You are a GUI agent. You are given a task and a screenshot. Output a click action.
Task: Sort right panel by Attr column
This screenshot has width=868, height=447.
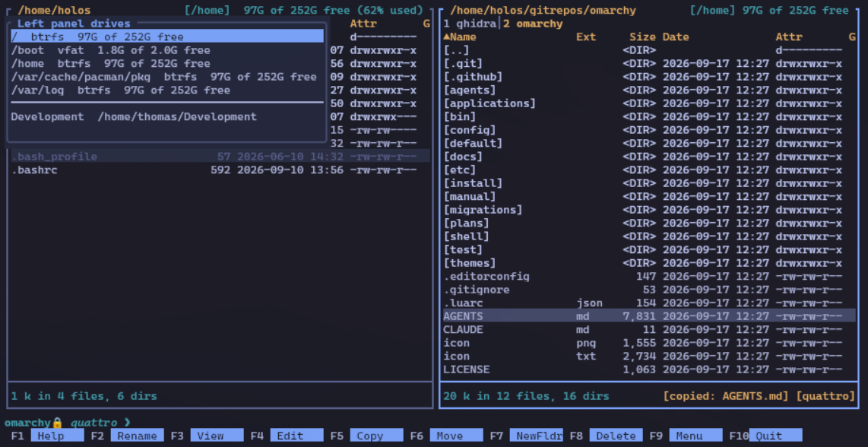(789, 37)
